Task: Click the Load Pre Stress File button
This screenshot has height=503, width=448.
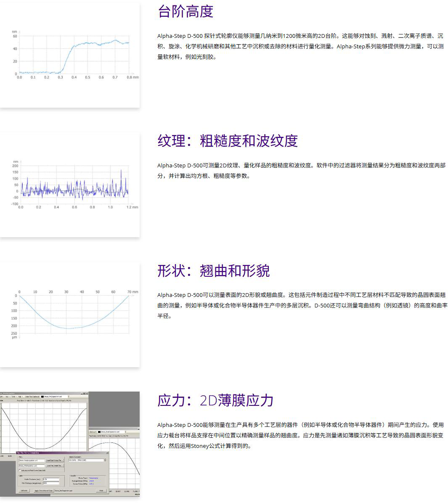Action: coord(55,466)
